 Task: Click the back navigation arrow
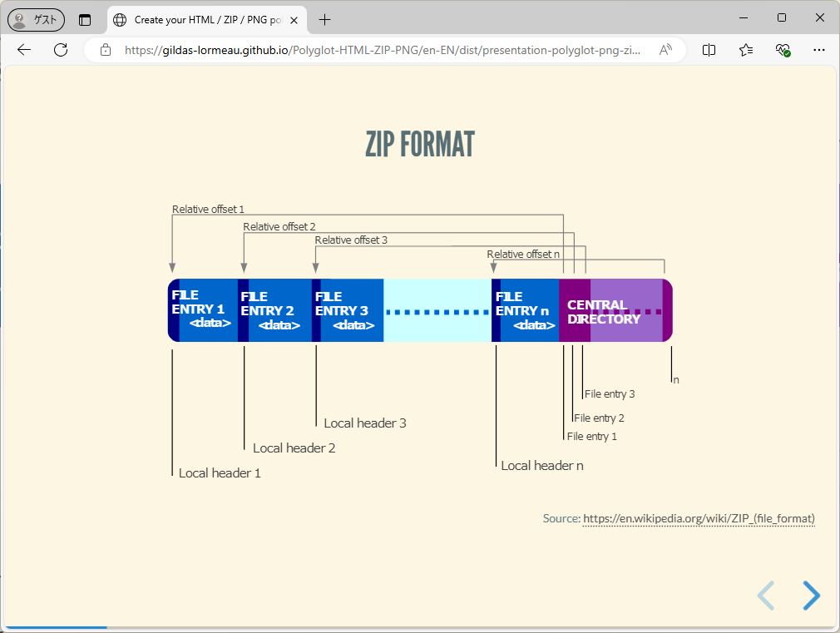[23, 49]
